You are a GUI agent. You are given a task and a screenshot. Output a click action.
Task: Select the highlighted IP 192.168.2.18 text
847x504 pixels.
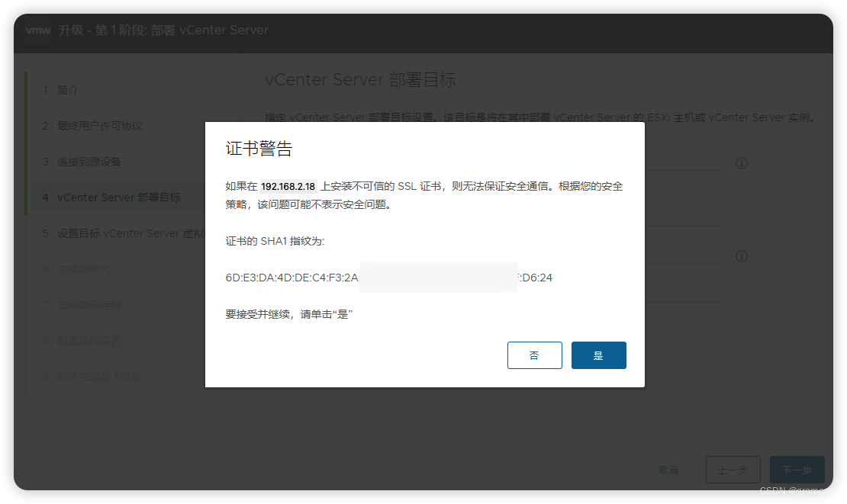point(288,185)
